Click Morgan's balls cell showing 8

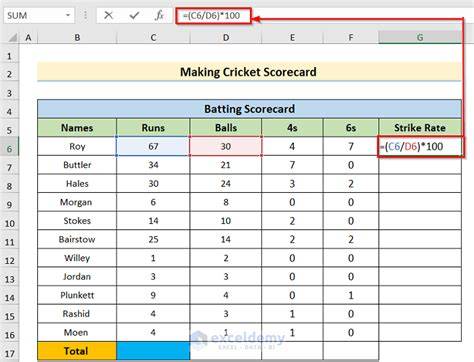click(x=226, y=202)
